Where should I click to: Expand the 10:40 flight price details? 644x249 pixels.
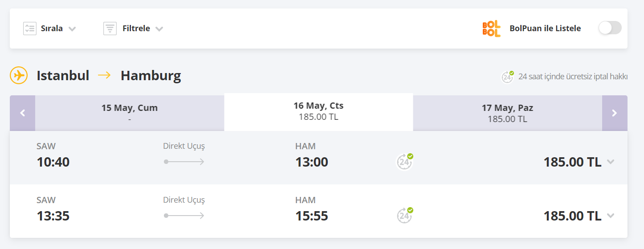611,162
